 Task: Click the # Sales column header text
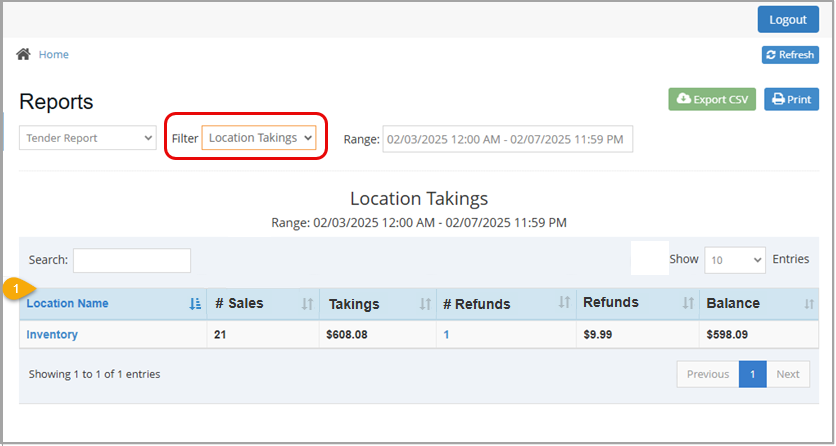239,303
